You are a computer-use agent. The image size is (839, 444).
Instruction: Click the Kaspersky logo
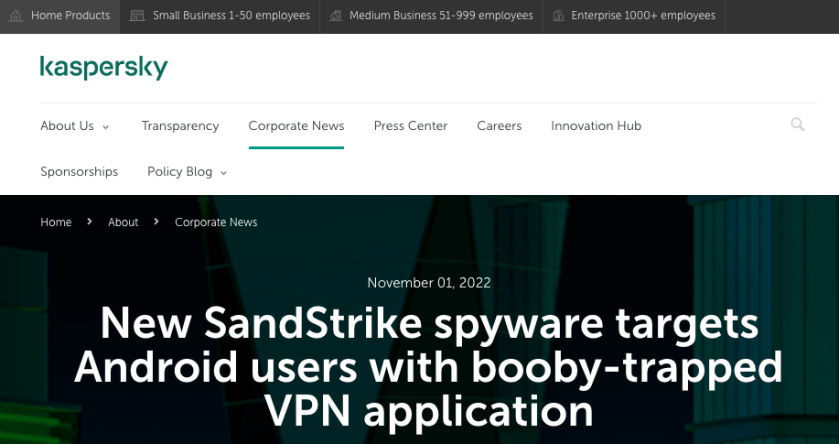[103, 67]
